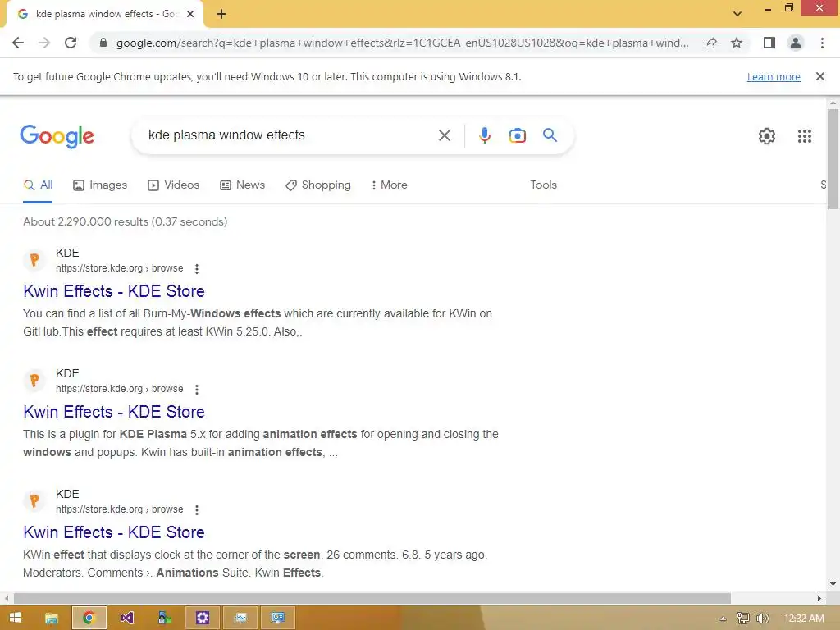Screen dimensions: 840x630
Task: Open the Chrome three-dot menu
Action: tap(822, 43)
